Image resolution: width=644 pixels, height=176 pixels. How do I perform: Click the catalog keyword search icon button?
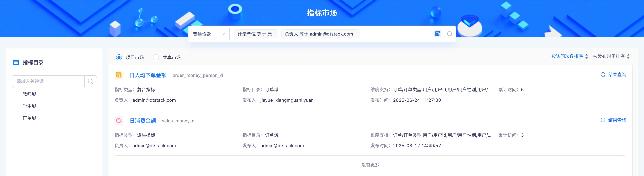[91, 81]
